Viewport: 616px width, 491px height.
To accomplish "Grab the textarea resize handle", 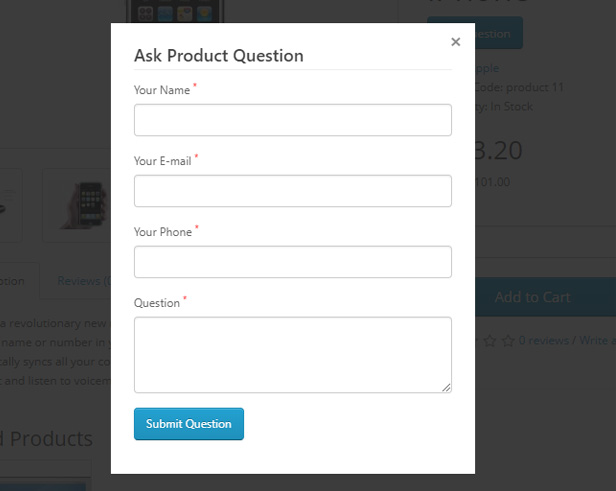I will (446, 388).
